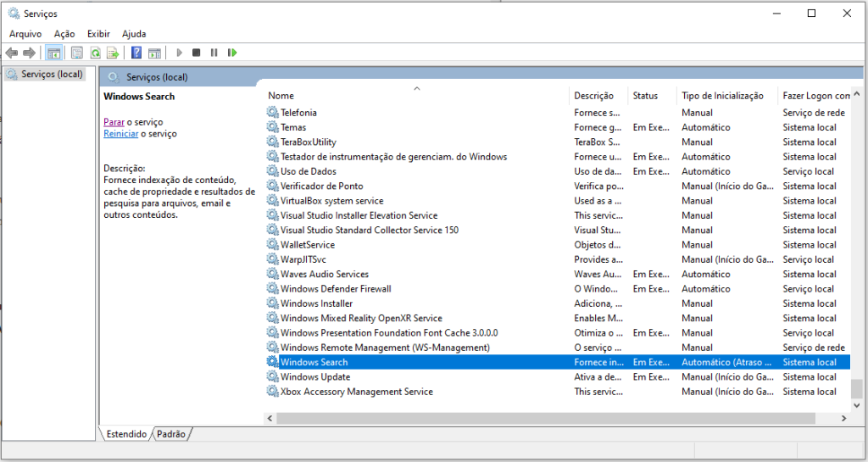The width and height of the screenshot is (868, 462).
Task: Select Windows Defender Firewall service
Action: 336,288
